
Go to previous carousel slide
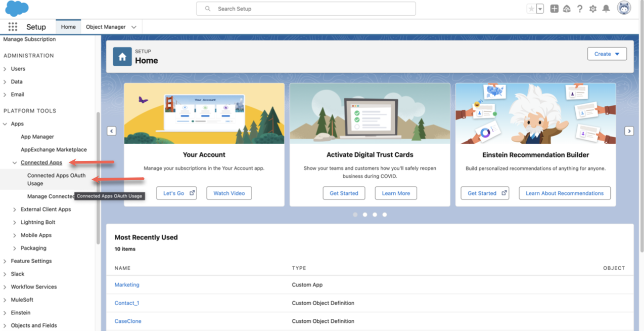(112, 131)
